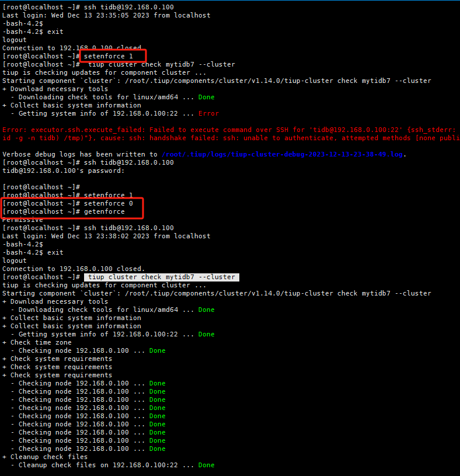
Task: Click the Last login 23:38:02 line
Action: tap(106, 236)
